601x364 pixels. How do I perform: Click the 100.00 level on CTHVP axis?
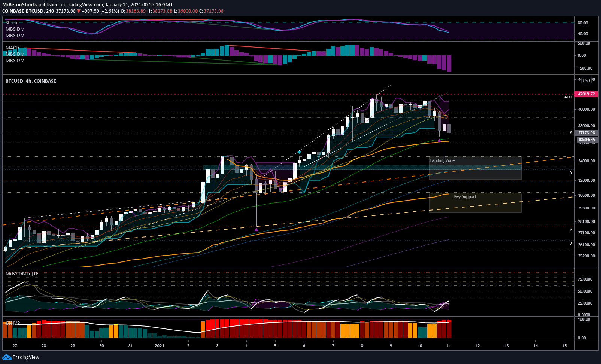click(584, 319)
